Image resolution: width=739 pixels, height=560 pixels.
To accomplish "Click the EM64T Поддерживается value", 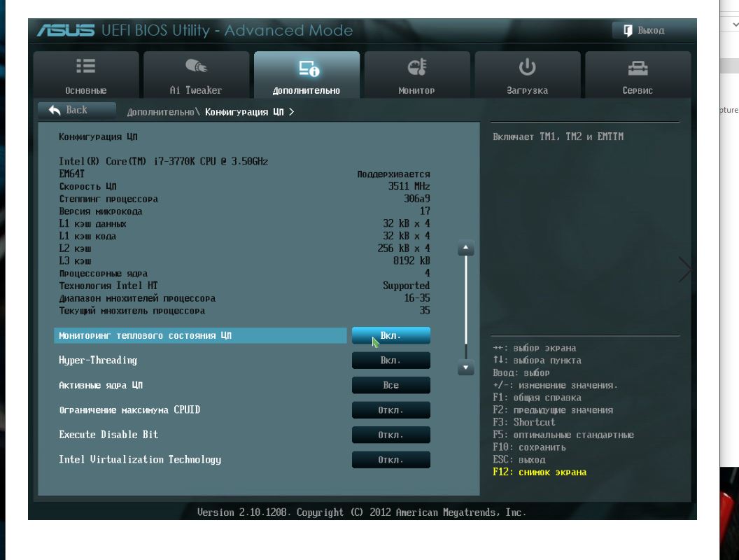I will pos(393,174).
